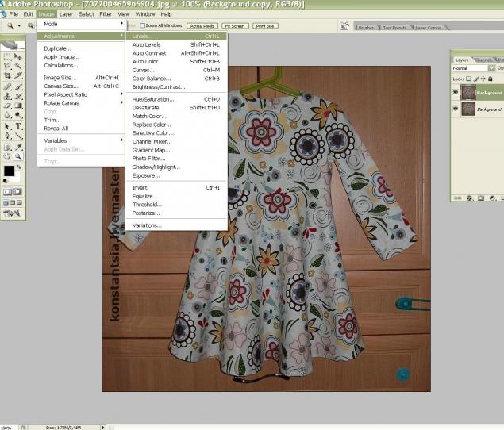Open the Filter menu
The width and height of the screenshot is (504, 430).
pos(106,14)
